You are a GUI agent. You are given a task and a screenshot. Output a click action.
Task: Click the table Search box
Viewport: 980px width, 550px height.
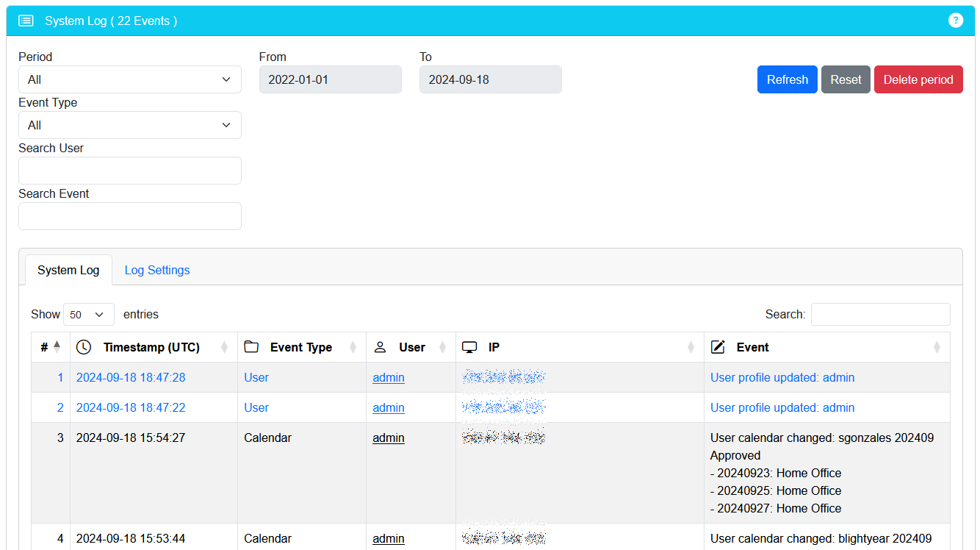point(880,314)
